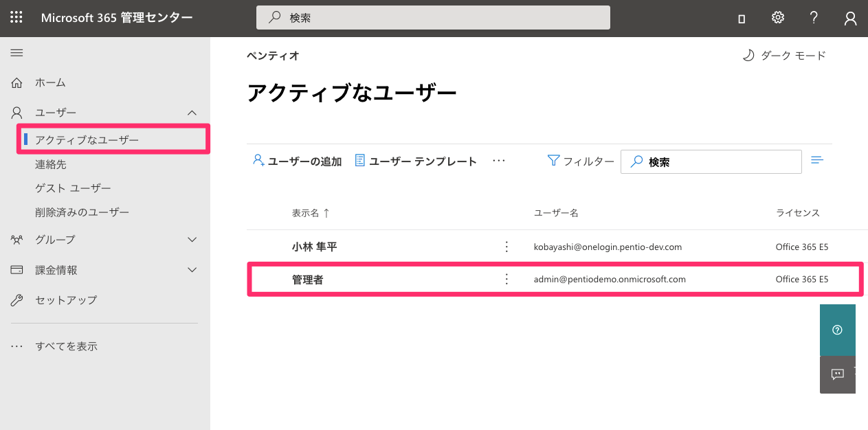The width and height of the screenshot is (868, 430).
Task: Click the ユーザー名 column header
Action: click(x=556, y=213)
